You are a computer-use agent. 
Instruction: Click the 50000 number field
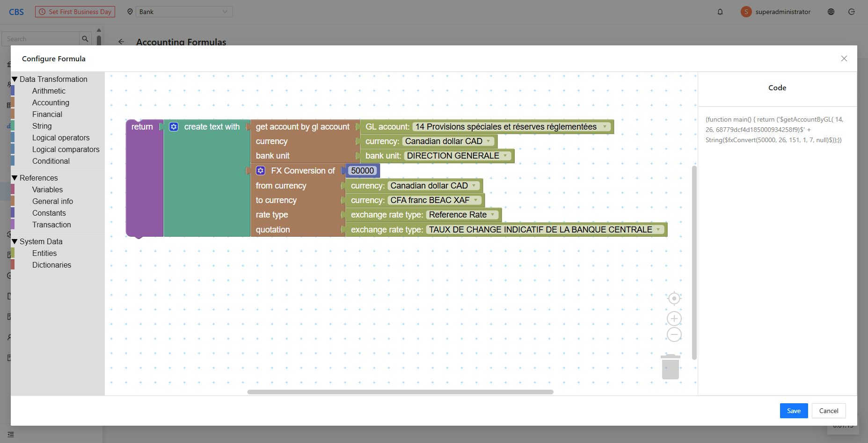(362, 171)
